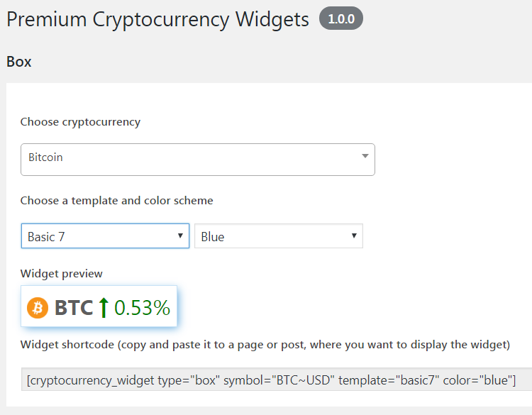Viewport: 532px width, 415px height.
Task: Click the orange Bitcoin logo in widget preview
Action: pyautogui.click(x=38, y=307)
